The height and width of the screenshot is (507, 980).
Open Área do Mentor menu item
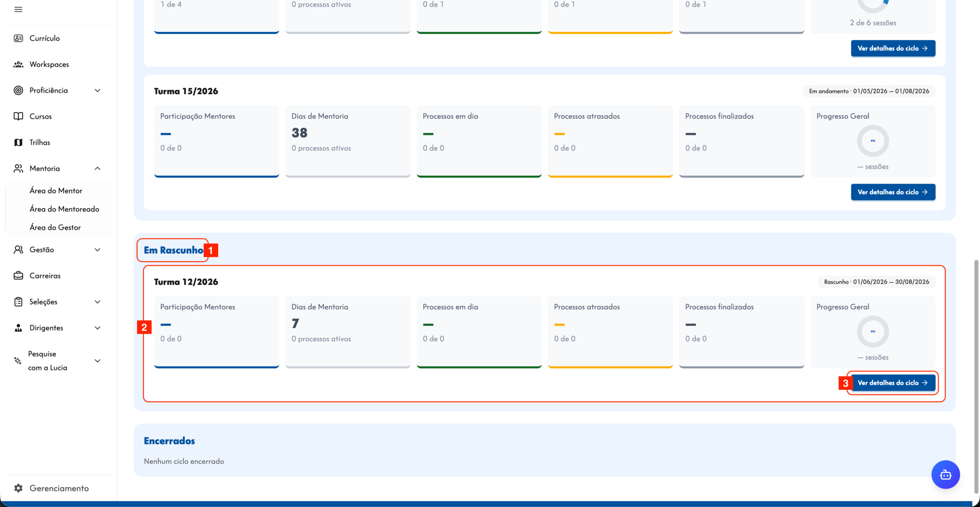(x=56, y=191)
